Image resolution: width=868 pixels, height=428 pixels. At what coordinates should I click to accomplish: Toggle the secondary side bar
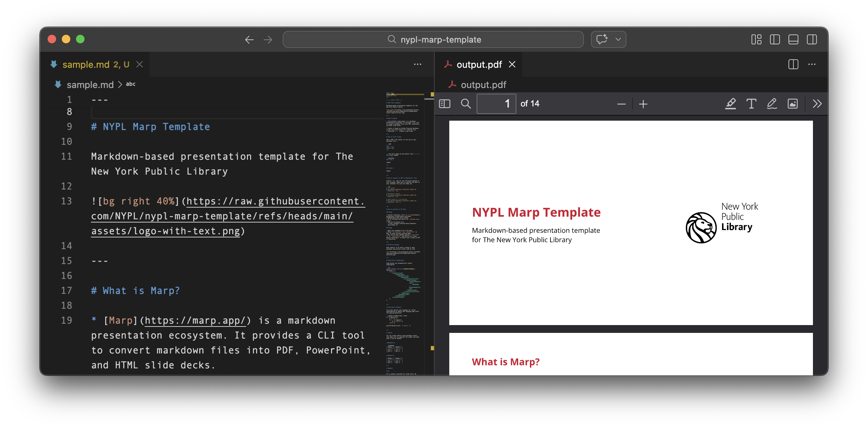(x=812, y=39)
